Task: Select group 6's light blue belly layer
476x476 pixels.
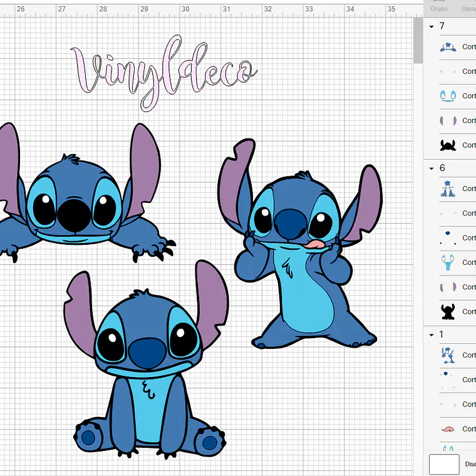Action: point(457,262)
